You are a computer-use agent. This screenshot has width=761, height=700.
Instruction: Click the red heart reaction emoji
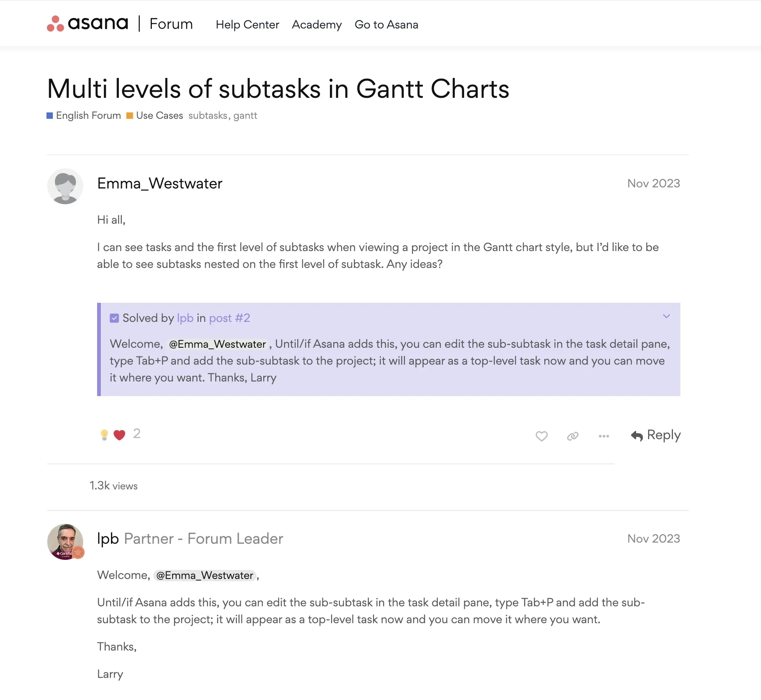(119, 434)
